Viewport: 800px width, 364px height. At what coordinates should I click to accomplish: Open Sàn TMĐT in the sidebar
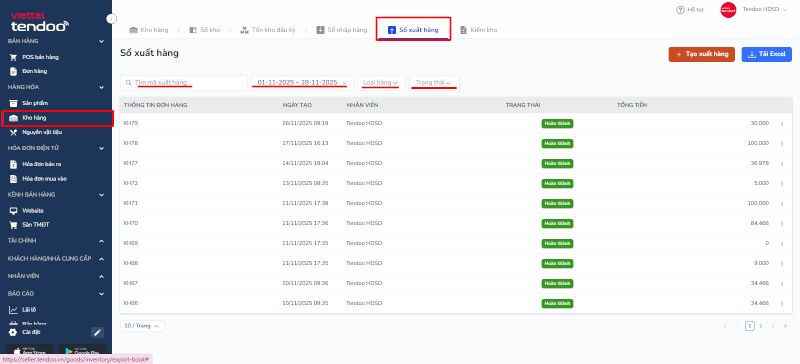point(30,225)
